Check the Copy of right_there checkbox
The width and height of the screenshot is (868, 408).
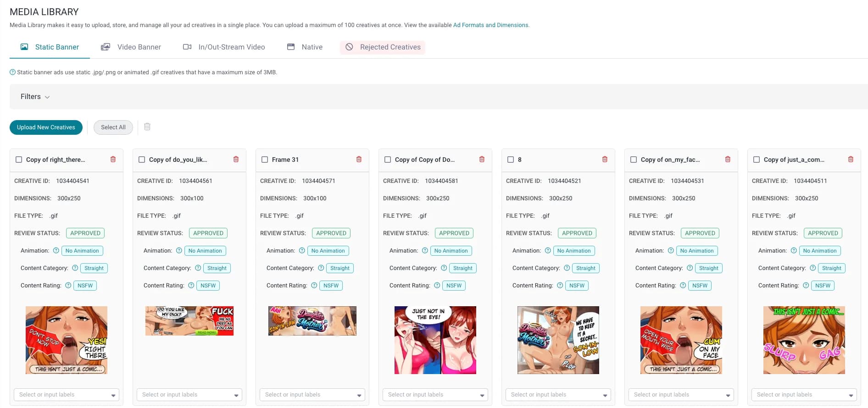(x=19, y=160)
